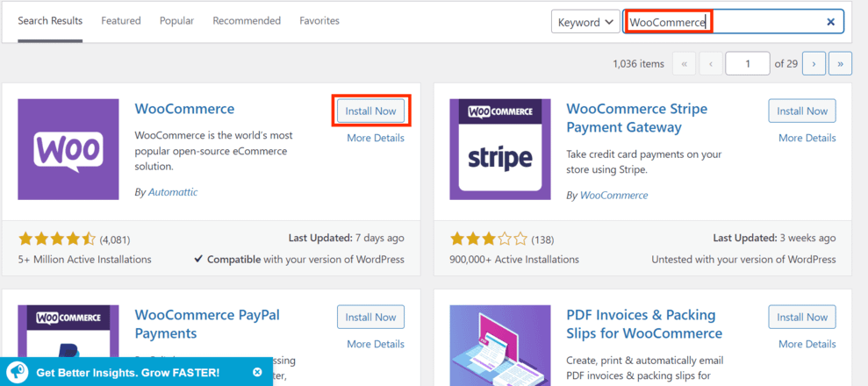868x386 pixels.
Task: Install PDF Invoices & Packing Slips plugin
Action: [x=802, y=318]
